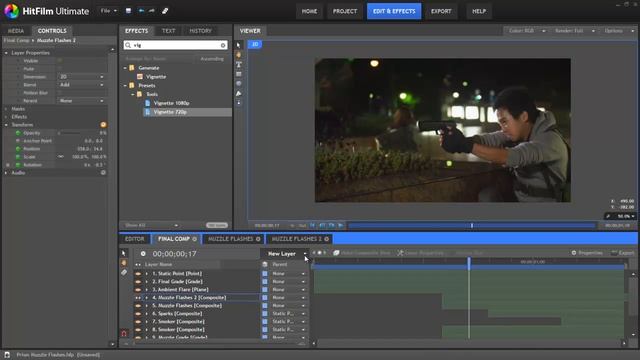
Task: Expand the Static Point layer properties
Action: pos(147,273)
